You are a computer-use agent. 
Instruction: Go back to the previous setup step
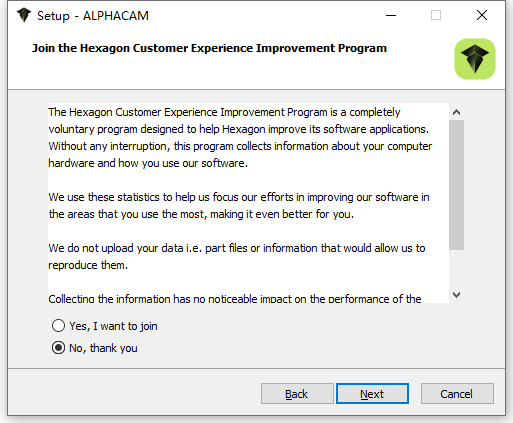pos(297,394)
